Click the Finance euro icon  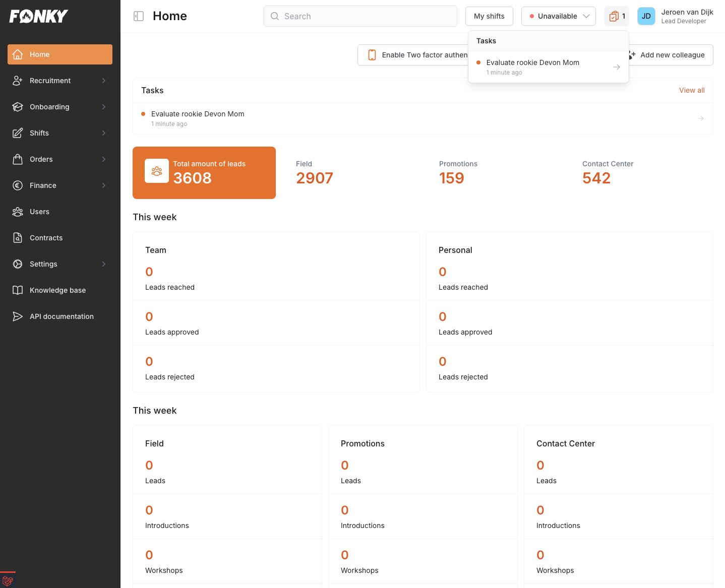point(18,185)
